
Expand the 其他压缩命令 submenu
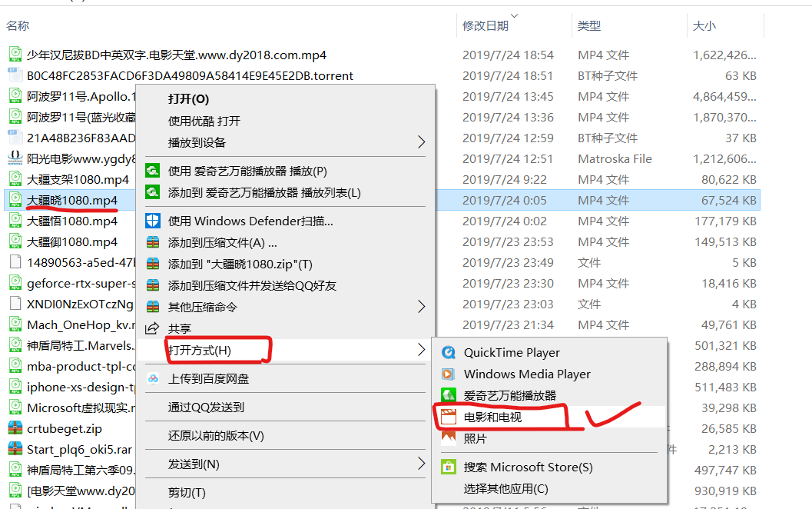[420, 304]
